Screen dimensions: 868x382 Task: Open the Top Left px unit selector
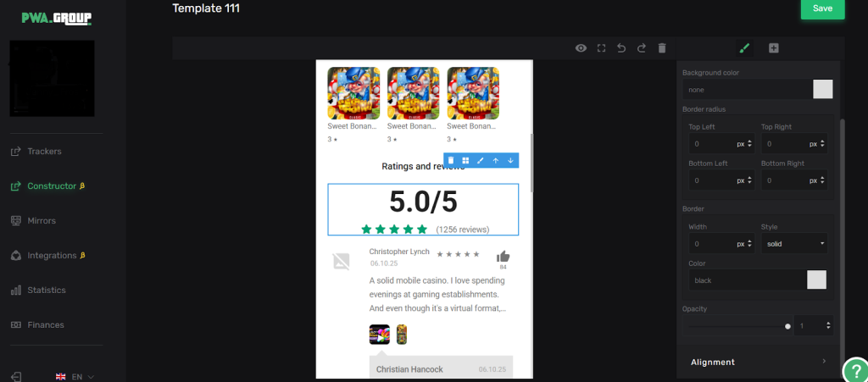click(x=743, y=144)
